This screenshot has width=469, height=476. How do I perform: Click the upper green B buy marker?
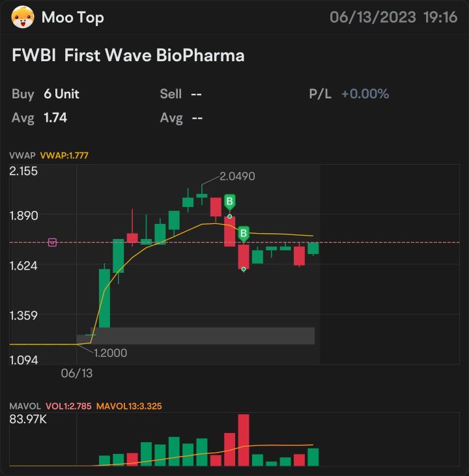(x=230, y=202)
